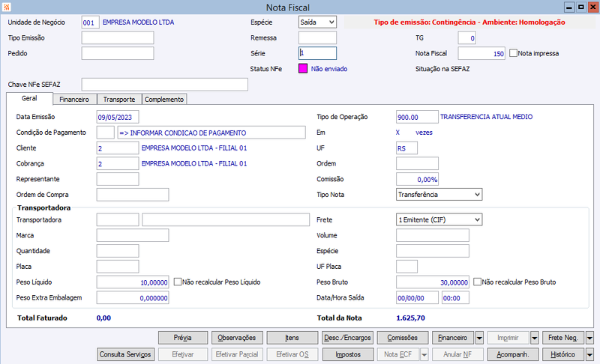
Task: Click the Tipo Emissão input field
Action: (x=118, y=37)
